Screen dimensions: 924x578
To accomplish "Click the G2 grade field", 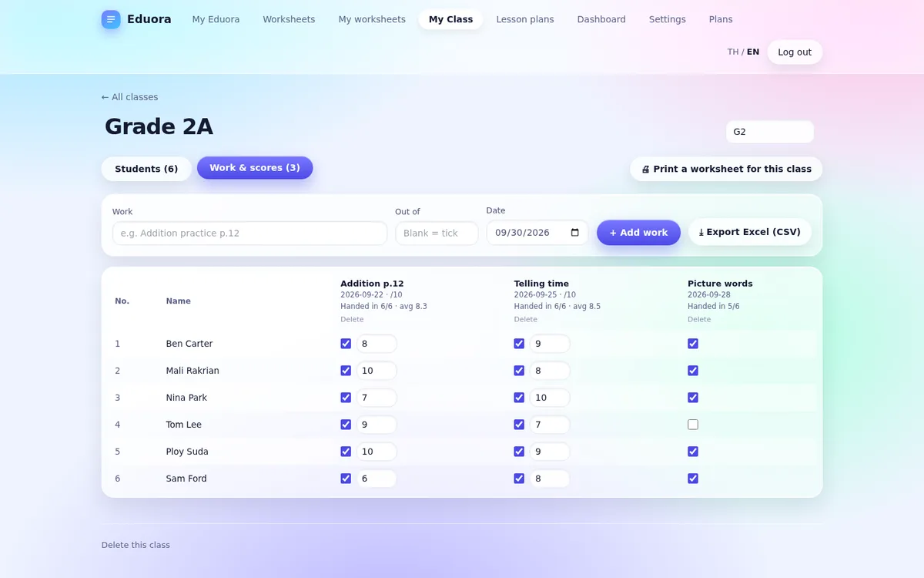I will [x=770, y=132].
